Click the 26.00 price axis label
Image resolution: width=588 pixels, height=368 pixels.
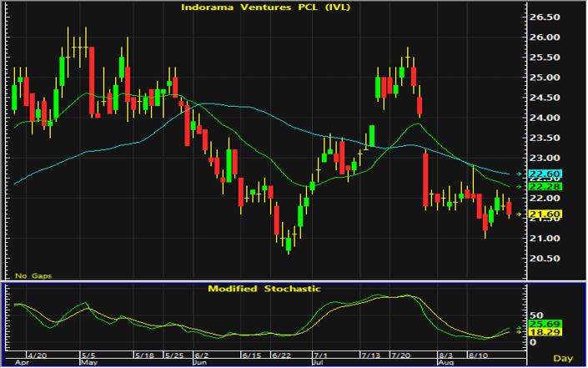(x=545, y=38)
